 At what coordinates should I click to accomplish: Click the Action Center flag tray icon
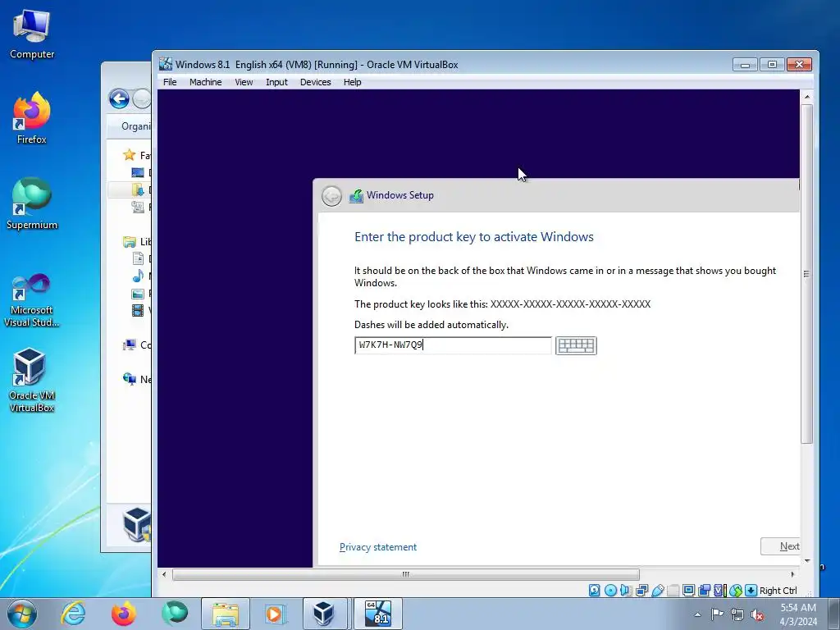(717, 614)
